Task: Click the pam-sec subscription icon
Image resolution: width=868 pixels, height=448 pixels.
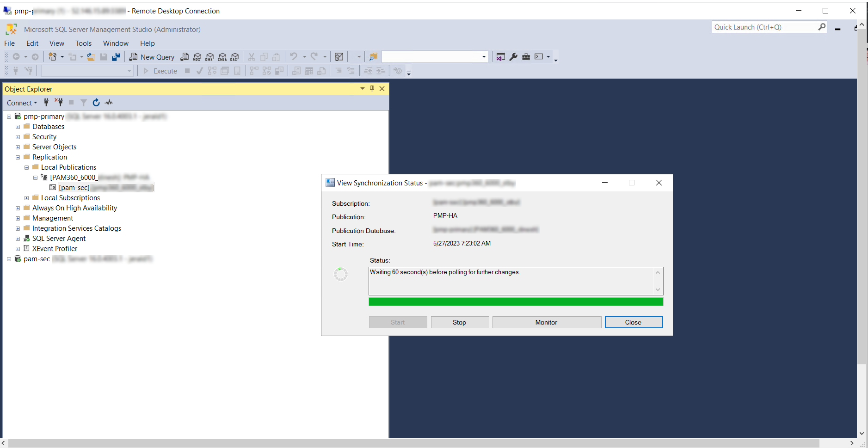Action: click(x=53, y=188)
